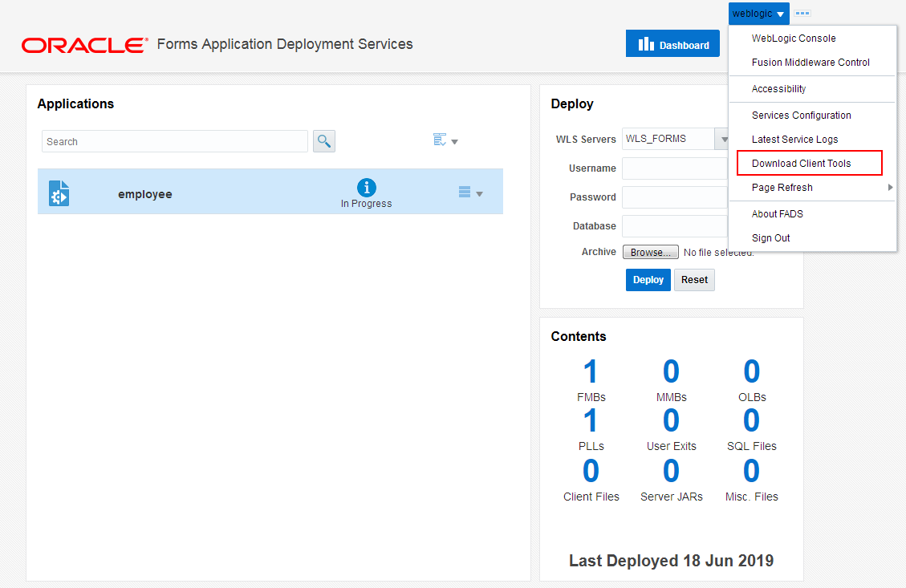This screenshot has width=906, height=588.
Task: Click the In Progress info icon
Action: [x=366, y=187]
